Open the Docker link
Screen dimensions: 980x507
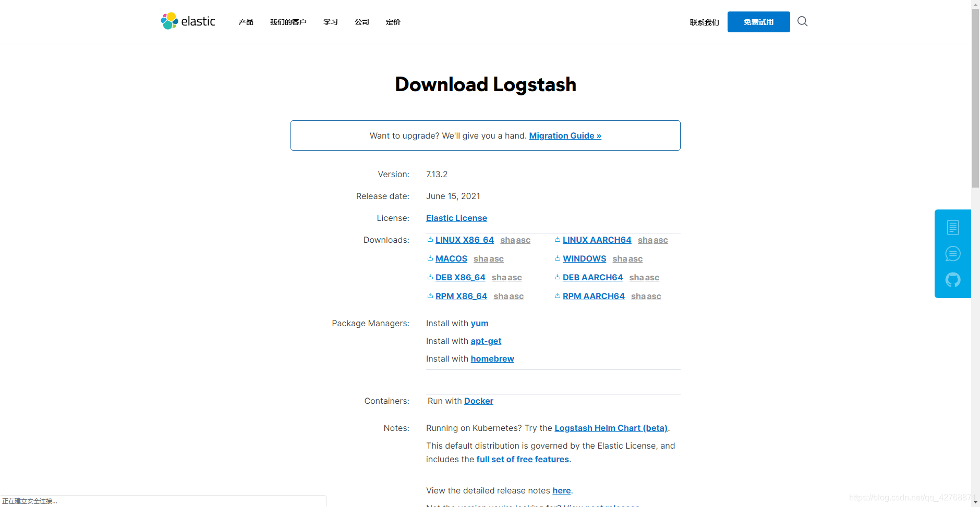478,401
